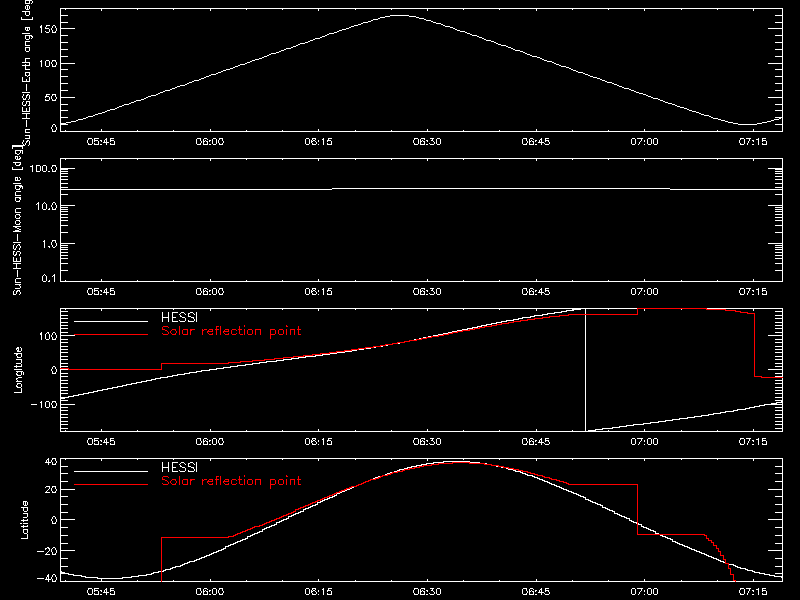Click '05:45' time label under Earth angle plot
The image size is (800, 600).
point(101,142)
